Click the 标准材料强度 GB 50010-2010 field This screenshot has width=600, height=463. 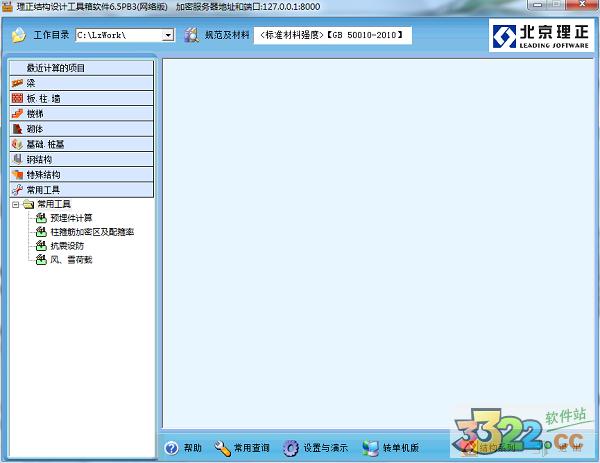pos(333,35)
